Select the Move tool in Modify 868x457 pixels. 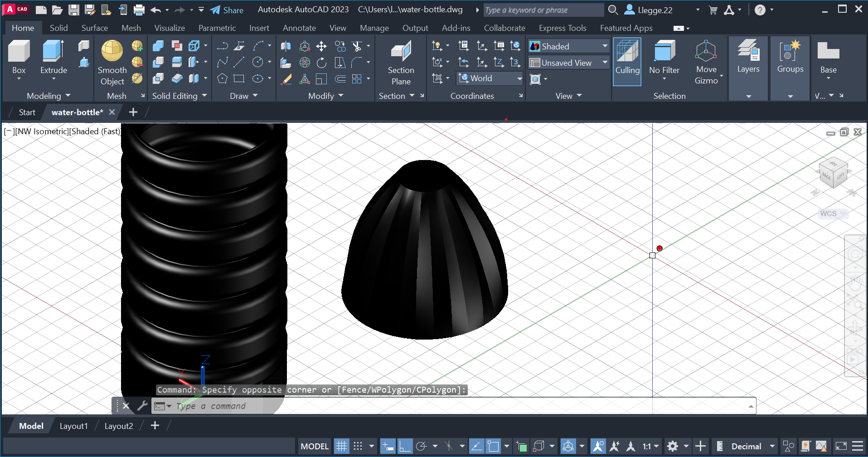point(321,46)
